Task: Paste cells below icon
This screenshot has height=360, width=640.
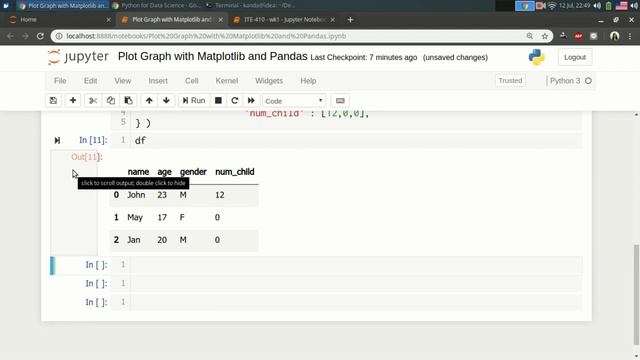Action: coord(128,100)
